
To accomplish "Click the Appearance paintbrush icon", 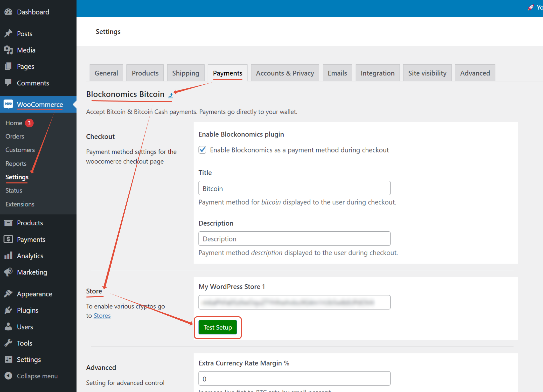I will point(8,293).
